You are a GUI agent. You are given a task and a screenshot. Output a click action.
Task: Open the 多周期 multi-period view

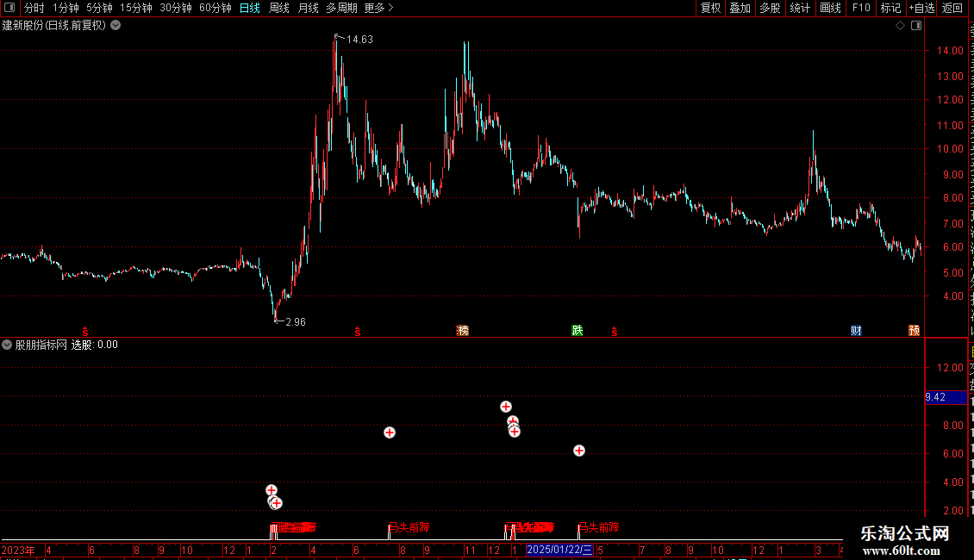(341, 8)
